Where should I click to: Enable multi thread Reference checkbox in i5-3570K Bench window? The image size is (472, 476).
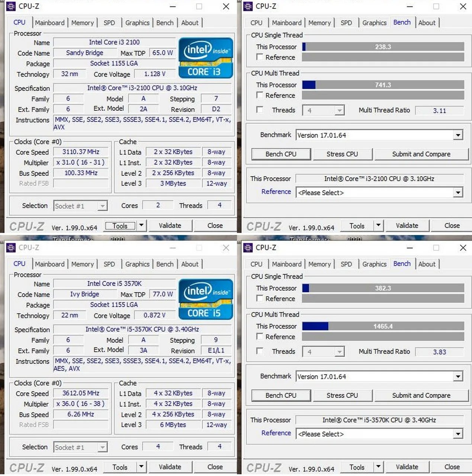[x=260, y=336]
